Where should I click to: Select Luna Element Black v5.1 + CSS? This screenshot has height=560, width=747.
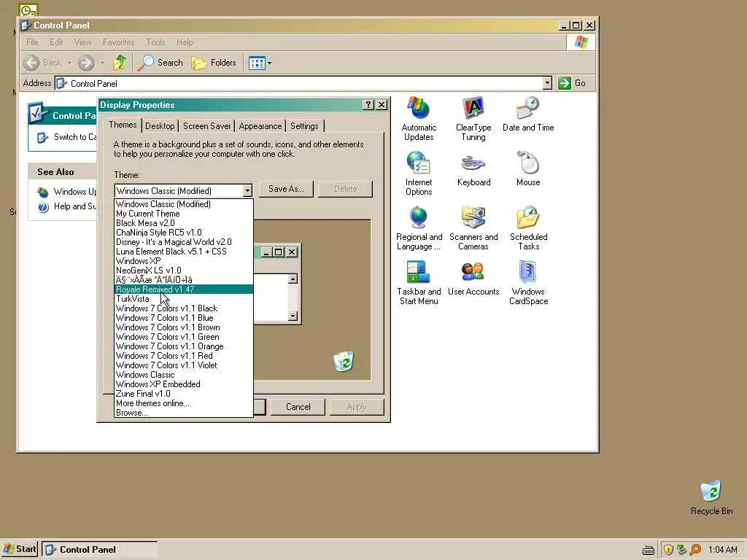point(183,252)
